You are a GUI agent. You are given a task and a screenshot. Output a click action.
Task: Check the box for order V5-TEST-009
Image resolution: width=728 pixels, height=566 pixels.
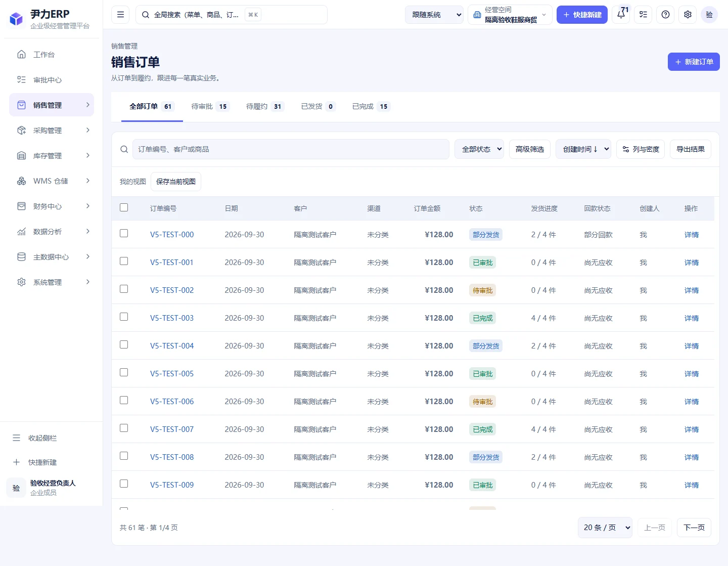click(124, 484)
